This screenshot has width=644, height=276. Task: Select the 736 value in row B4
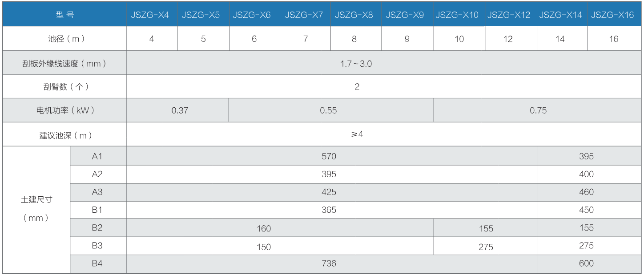329,264
